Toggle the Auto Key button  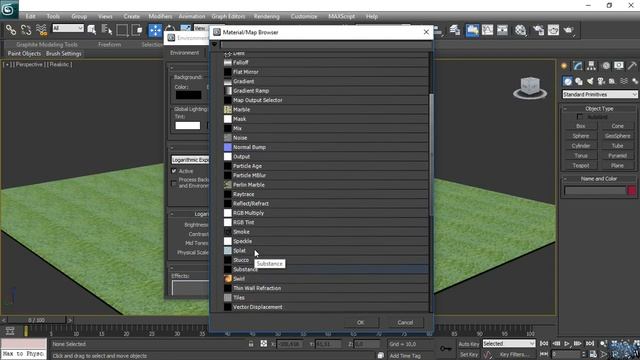tap(469, 344)
